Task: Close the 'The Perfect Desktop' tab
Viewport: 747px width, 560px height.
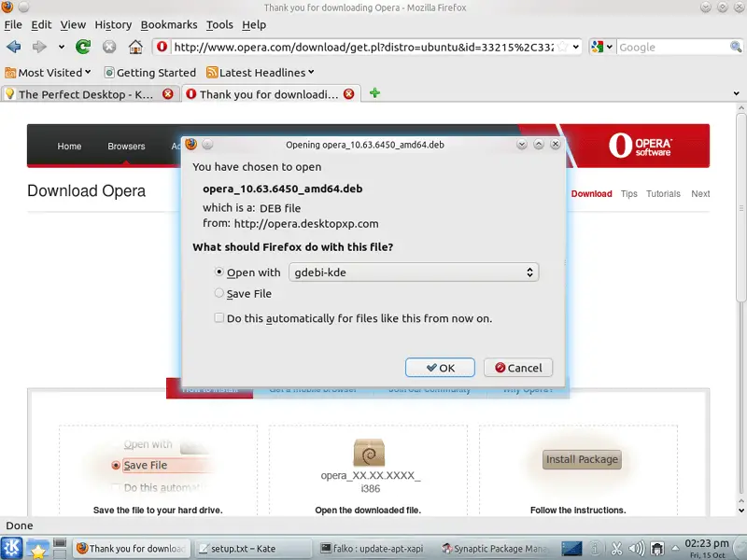Action: 168,94
